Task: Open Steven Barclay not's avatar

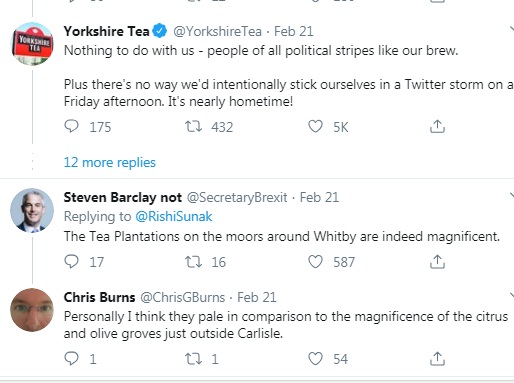Action: [32, 210]
